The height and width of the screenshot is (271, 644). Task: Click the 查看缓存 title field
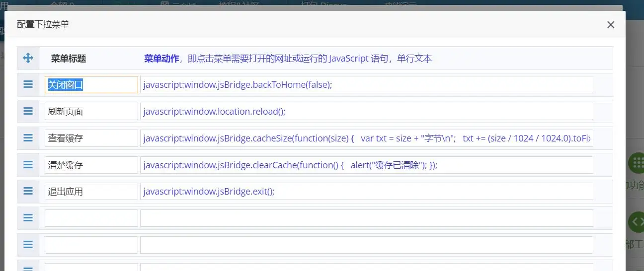click(x=91, y=138)
